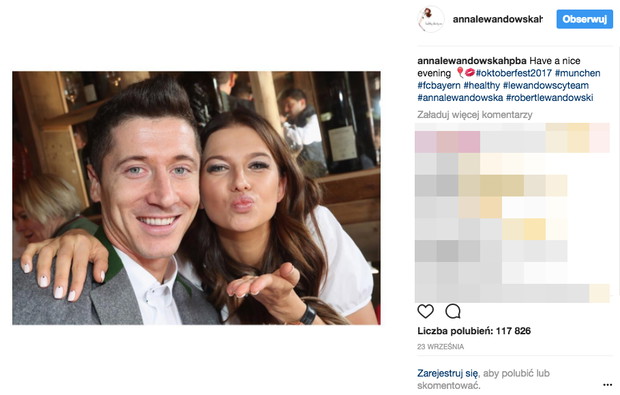The height and width of the screenshot is (395, 620).
Task: Click the comment speech bubble icon
Action: pyautogui.click(x=453, y=311)
